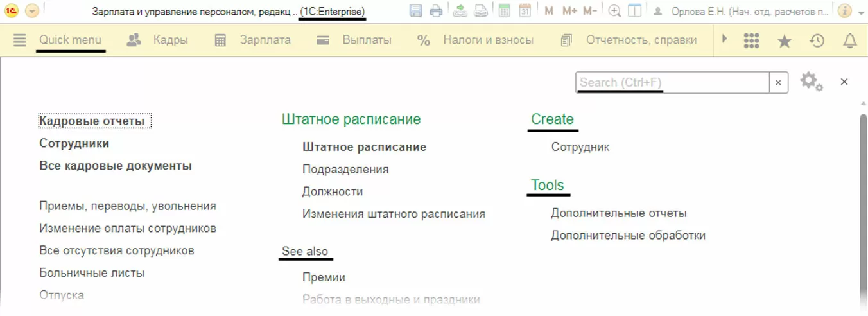The height and width of the screenshot is (316, 868).
Task: Open Изменение оплаты сотрудников
Action: pyautogui.click(x=128, y=228)
